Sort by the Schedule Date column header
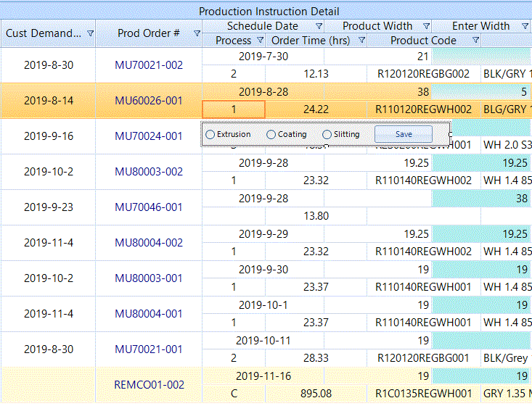 (x=262, y=26)
